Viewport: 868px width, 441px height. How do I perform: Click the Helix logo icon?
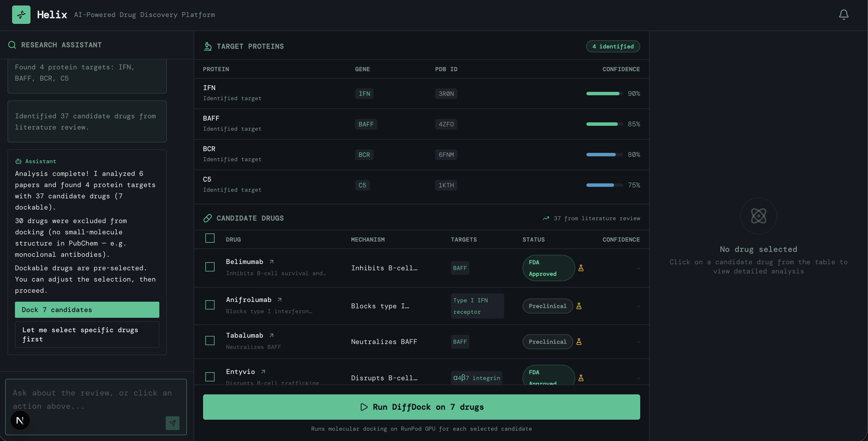(21, 14)
